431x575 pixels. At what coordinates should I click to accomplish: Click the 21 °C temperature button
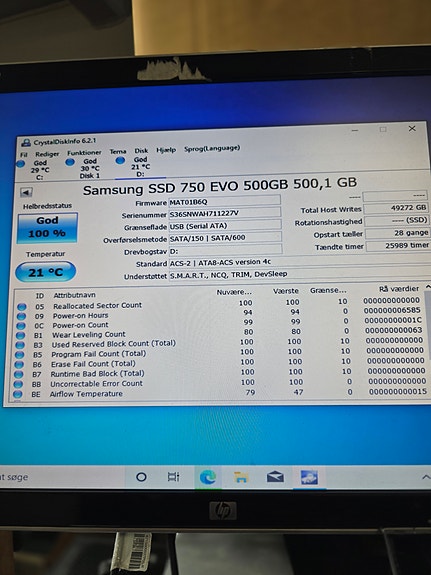coord(45,272)
